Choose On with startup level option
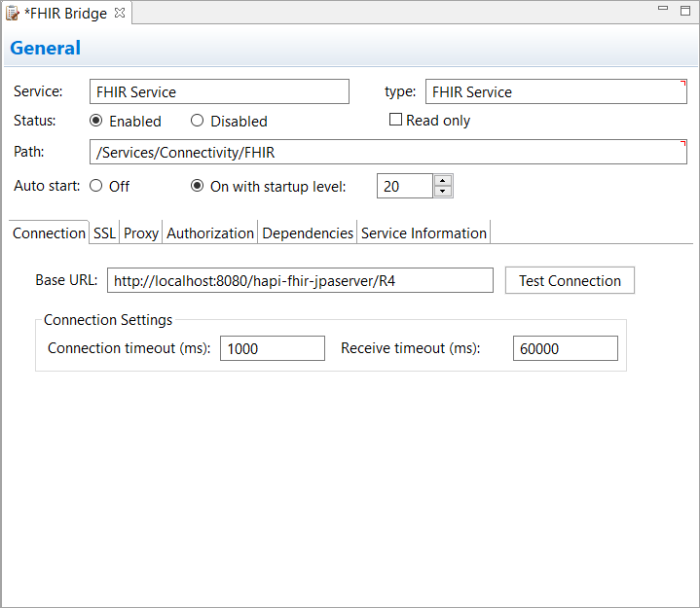The image size is (700, 608). tap(197, 186)
